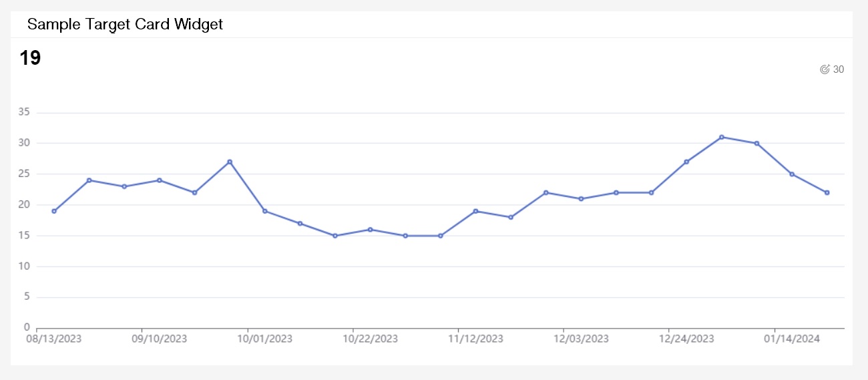Click the peak point just before 10/01/2023
The height and width of the screenshot is (380, 868).
click(230, 162)
